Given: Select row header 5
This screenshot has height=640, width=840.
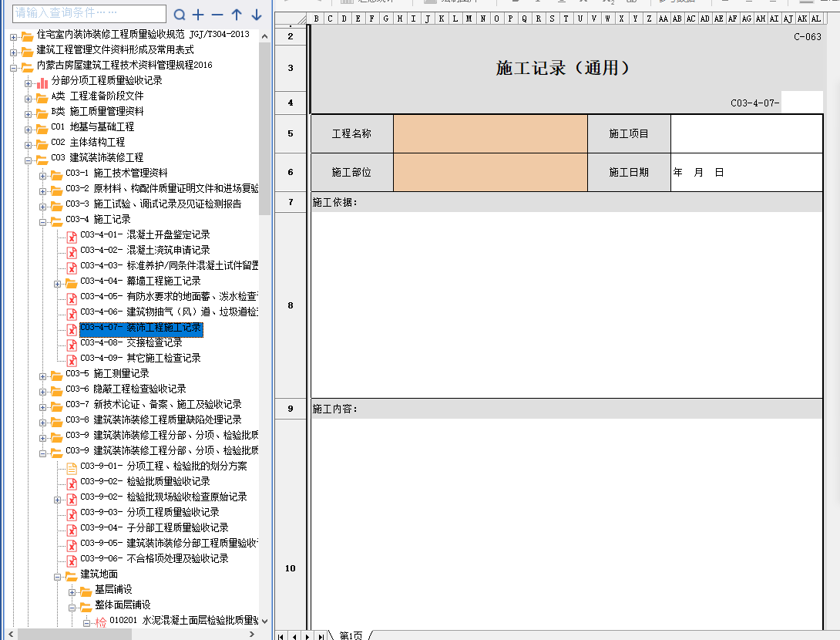Looking at the screenshot, I should 291,133.
